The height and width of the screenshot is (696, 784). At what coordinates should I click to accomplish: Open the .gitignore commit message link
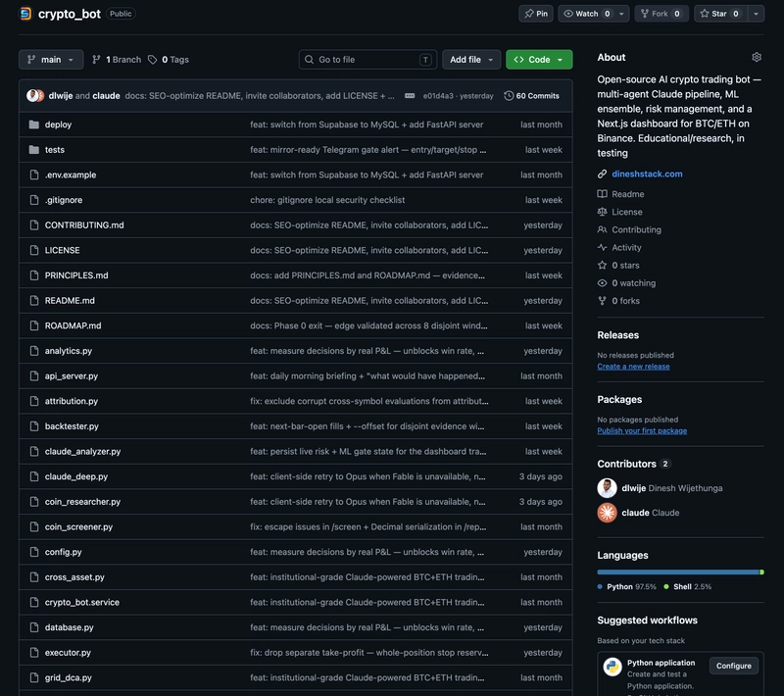(x=327, y=200)
